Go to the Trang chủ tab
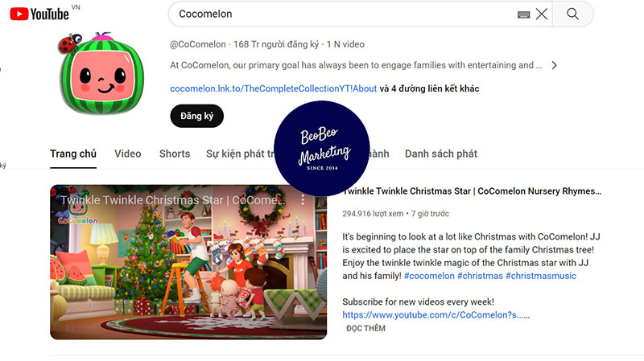The height and width of the screenshot is (361, 644). point(72,154)
